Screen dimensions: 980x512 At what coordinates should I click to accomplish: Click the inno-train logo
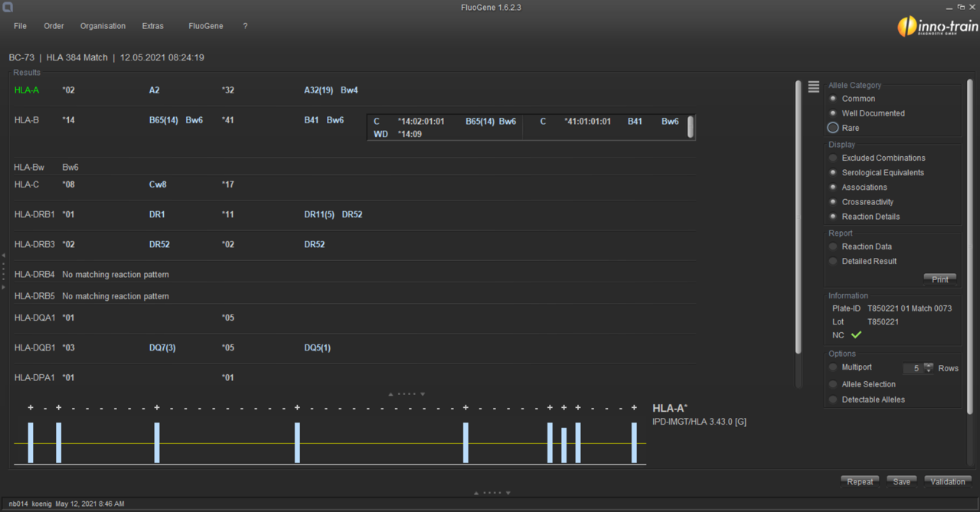937,27
